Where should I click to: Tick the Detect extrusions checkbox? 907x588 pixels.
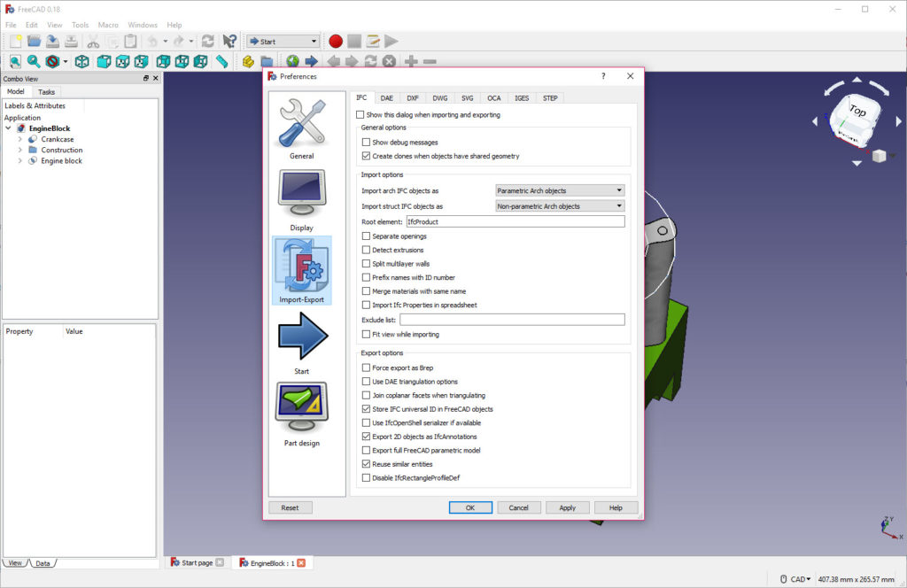click(x=366, y=250)
